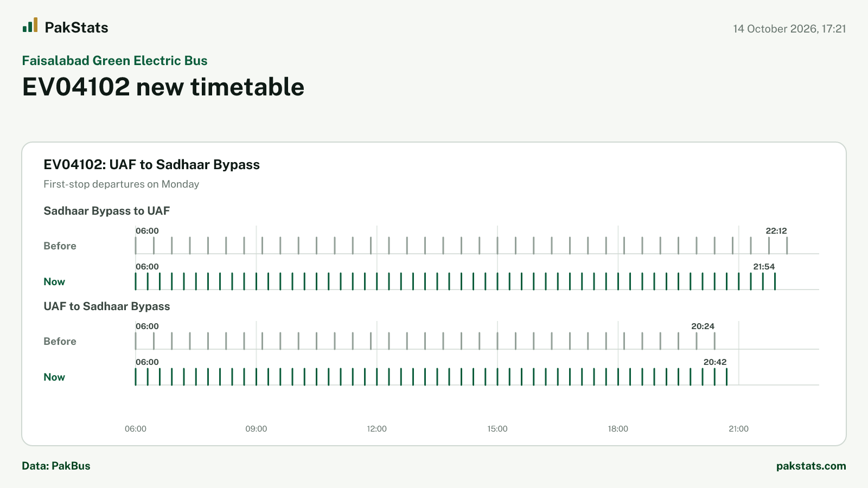Click the 09:00 axis label
Viewport: 868px width, 488px height.
256,429
